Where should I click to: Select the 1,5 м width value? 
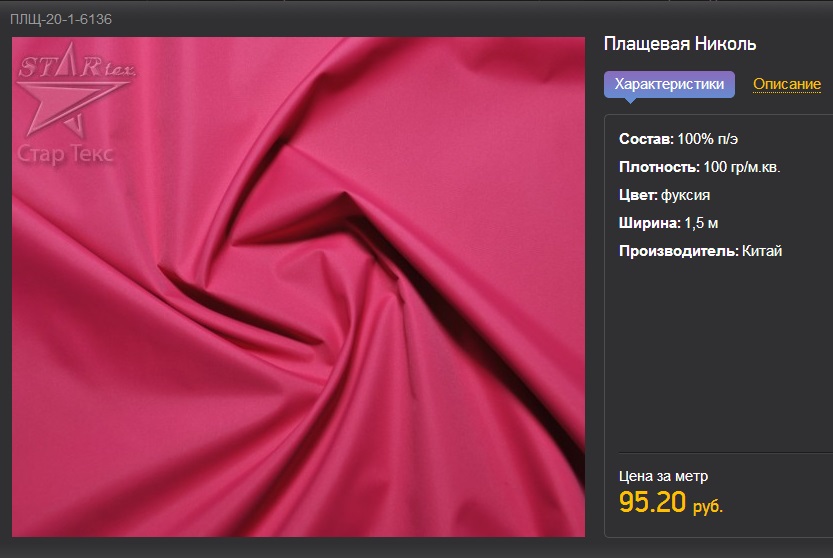point(702,223)
